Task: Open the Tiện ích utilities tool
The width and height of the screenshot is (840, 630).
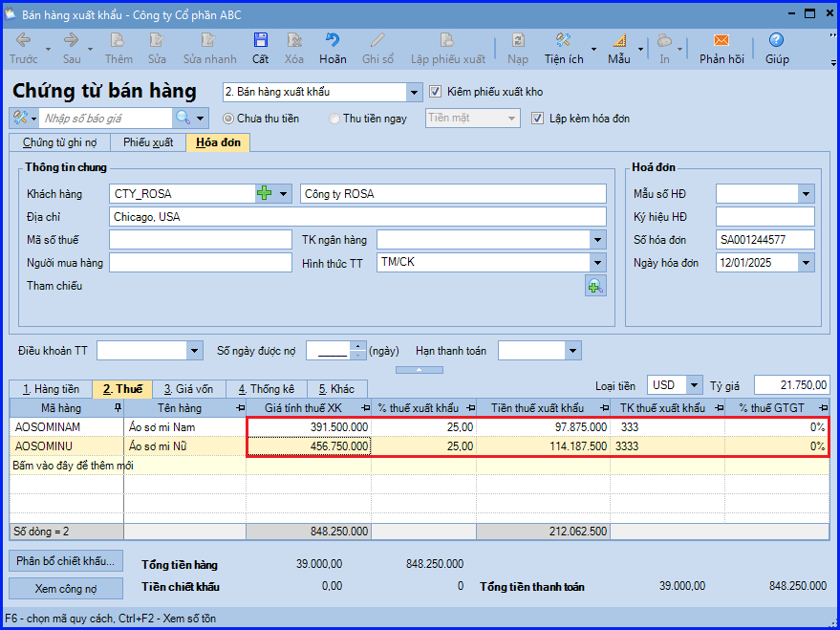Action: coord(564,48)
